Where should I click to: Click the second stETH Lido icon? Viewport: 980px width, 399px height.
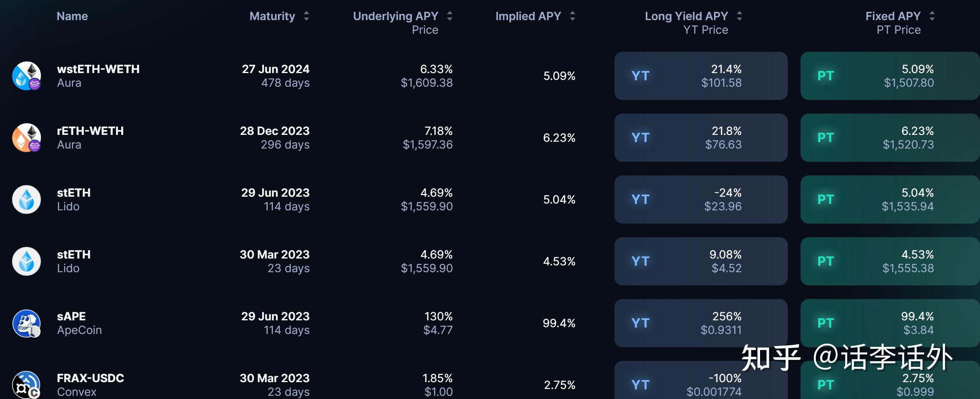tap(26, 261)
